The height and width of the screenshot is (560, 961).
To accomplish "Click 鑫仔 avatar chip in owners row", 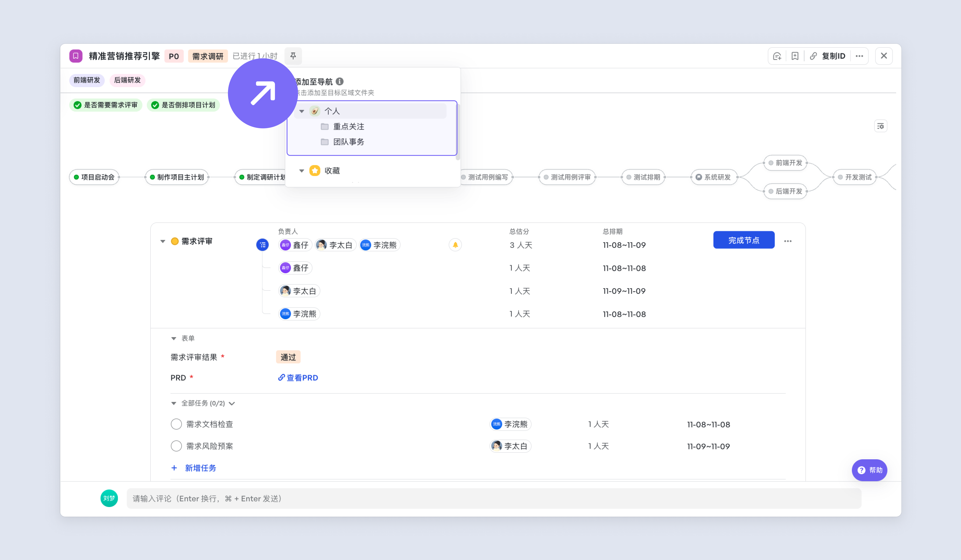I will 295,245.
